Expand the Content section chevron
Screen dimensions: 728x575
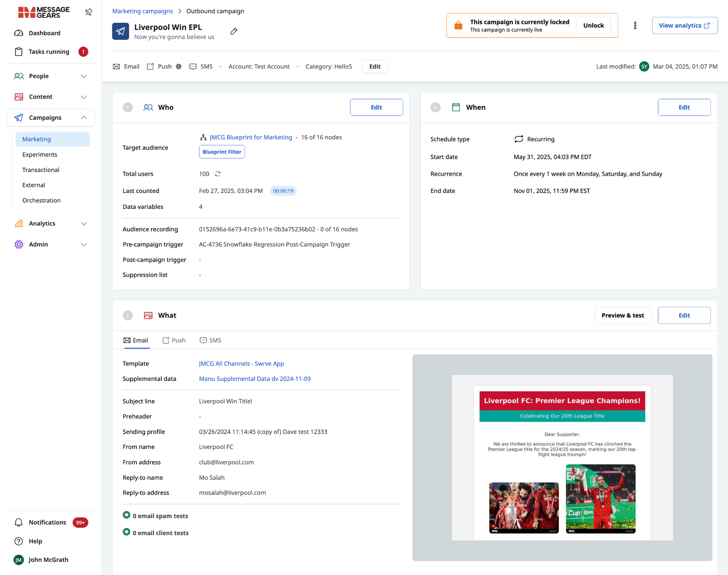tap(84, 97)
